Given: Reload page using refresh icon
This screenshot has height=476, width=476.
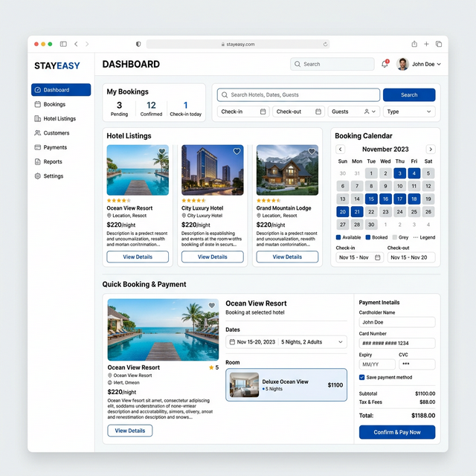Looking at the screenshot, I should click(325, 44).
